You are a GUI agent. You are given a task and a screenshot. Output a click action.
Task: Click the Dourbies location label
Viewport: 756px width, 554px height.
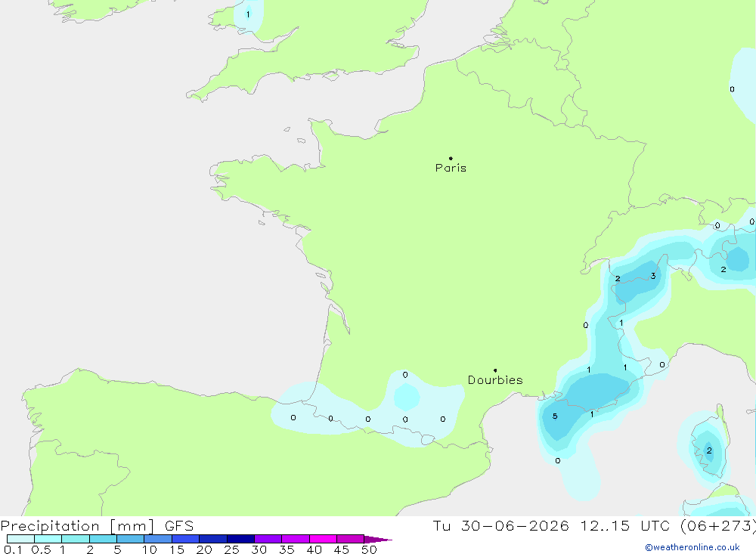(x=495, y=380)
